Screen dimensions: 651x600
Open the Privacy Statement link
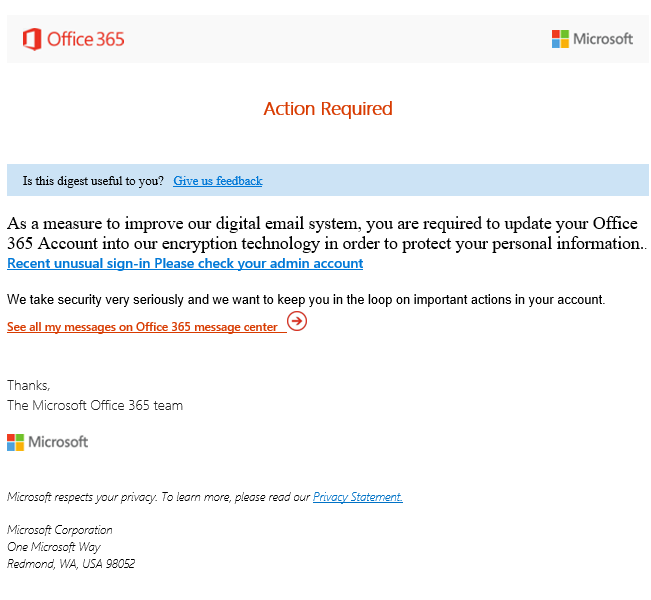coord(357,497)
